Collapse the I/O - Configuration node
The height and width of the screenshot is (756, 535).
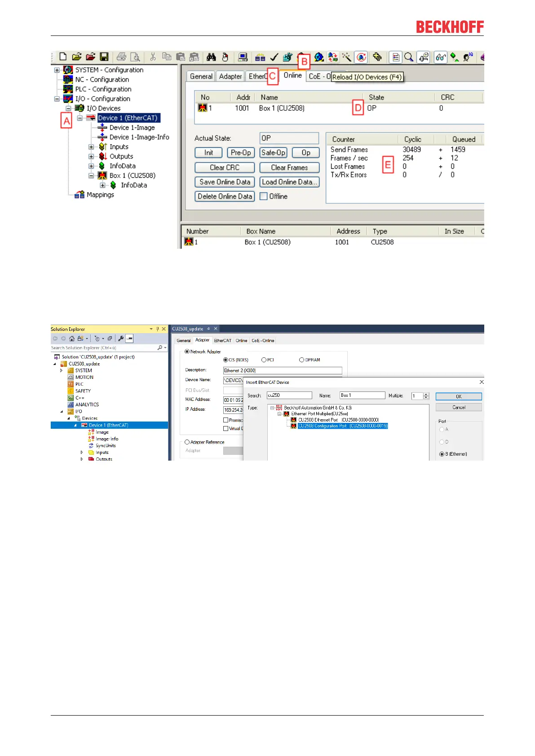57,99
